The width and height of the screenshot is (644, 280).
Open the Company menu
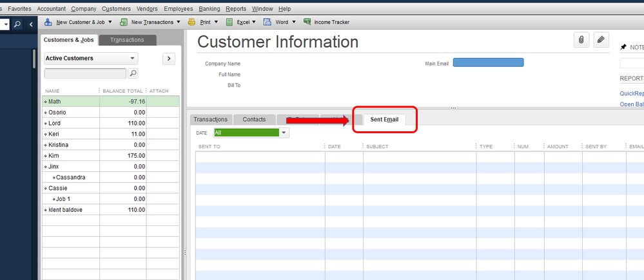tap(84, 8)
